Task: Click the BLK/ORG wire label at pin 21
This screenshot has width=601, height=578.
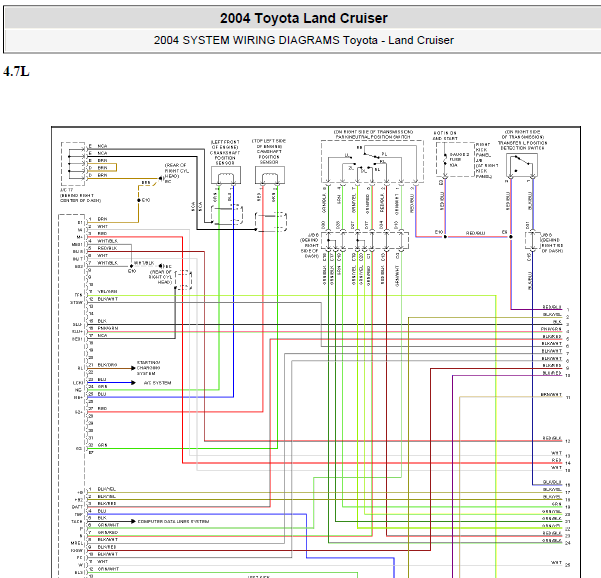Action: pyautogui.click(x=107, y=365)
